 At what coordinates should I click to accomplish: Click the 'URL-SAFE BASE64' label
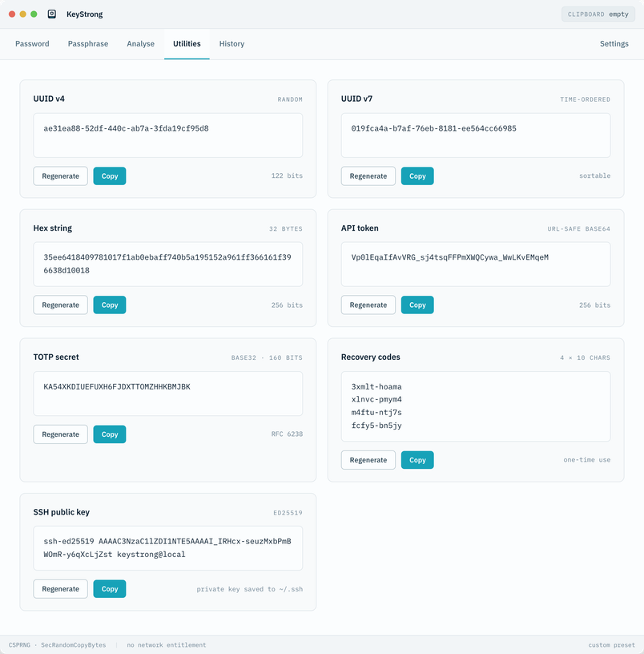[x=578, y=228]
